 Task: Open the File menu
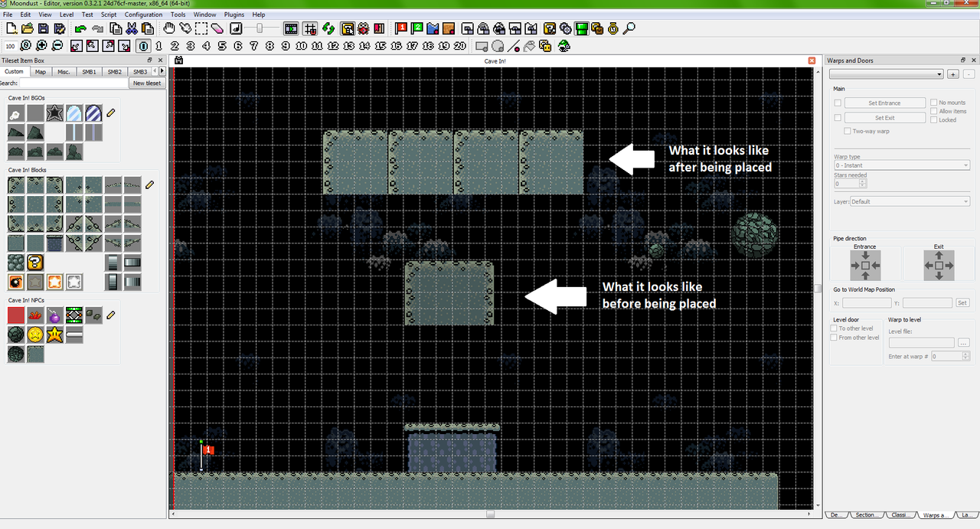tap(8, 15)
